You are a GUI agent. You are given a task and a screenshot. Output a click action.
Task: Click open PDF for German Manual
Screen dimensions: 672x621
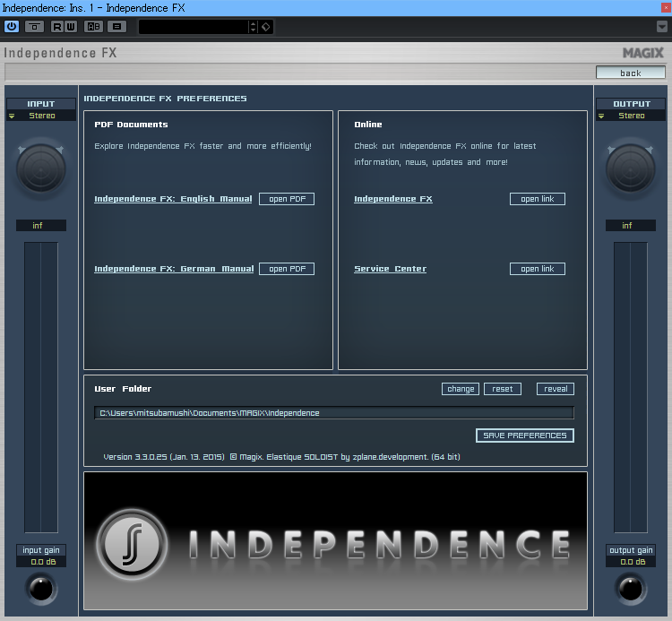[287, 269]
